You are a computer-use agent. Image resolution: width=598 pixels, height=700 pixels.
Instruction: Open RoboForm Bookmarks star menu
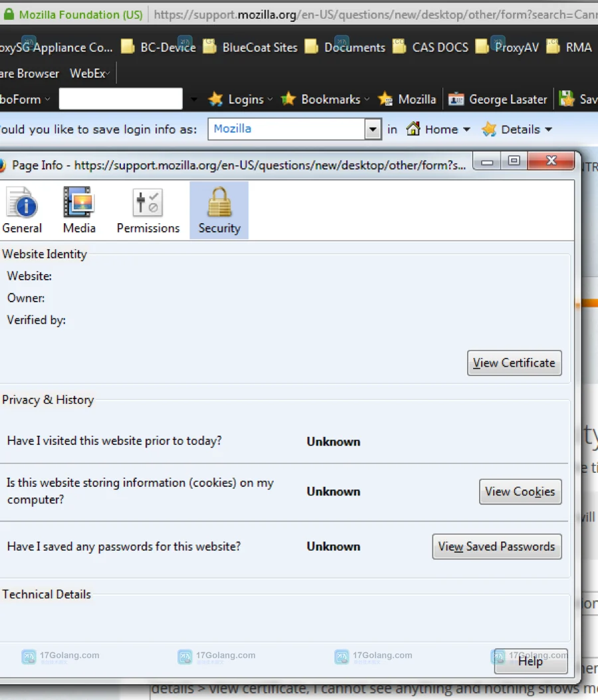tap(325, 99)
